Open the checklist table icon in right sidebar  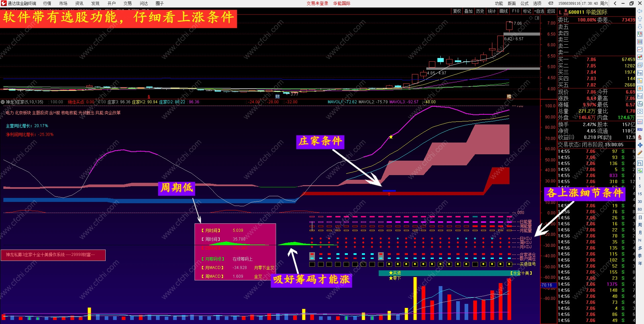click(x=640, y=34)
